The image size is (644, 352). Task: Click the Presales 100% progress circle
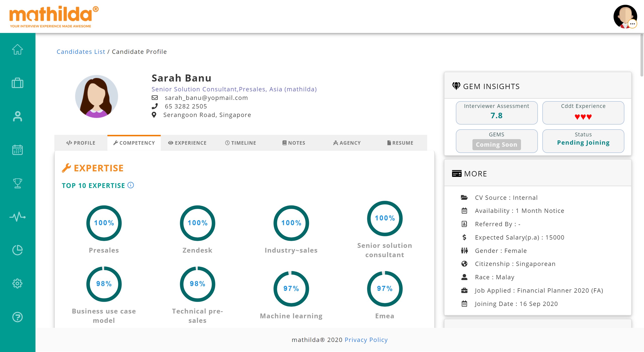(104, 223)
